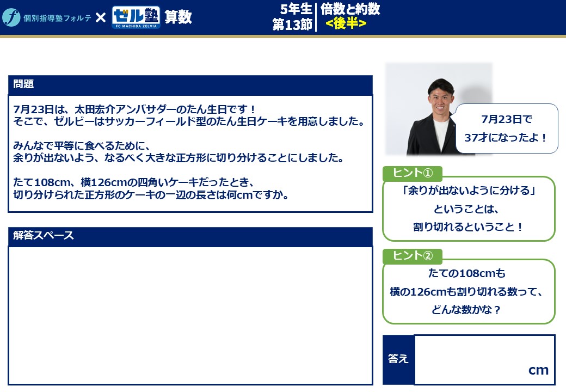This screenshot has height=392, width=566.
Task: Click the Forte circular f logo
Action: [x=11, y=17]
